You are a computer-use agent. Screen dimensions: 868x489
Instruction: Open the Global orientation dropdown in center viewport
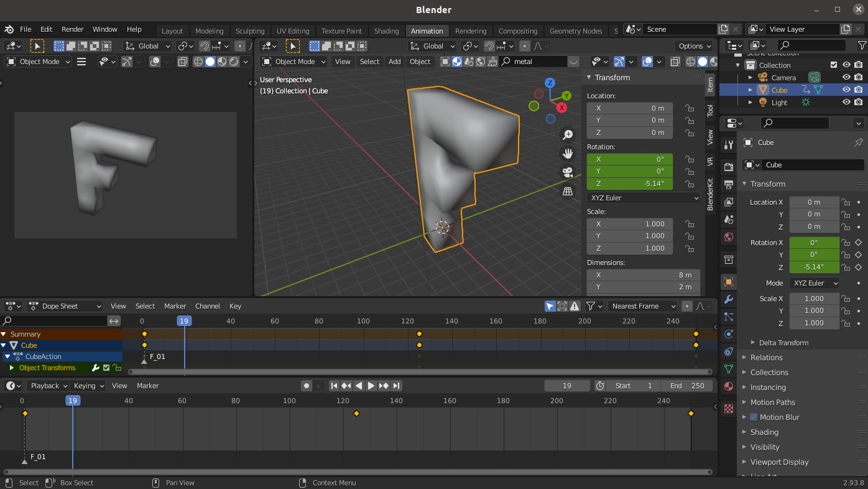click(433, 46)
